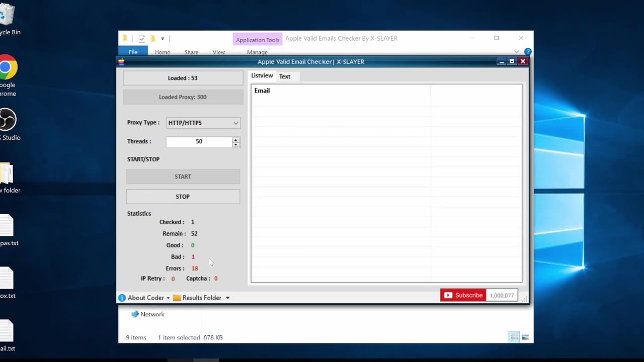Click the OBS Studio desktop icon
This screenshot has width=644, height=362.
pyautogui.click(x=8, y=125)
